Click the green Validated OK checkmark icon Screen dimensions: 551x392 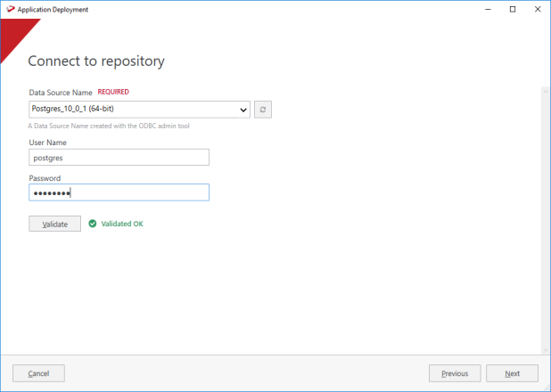click(x=93, y=224)
